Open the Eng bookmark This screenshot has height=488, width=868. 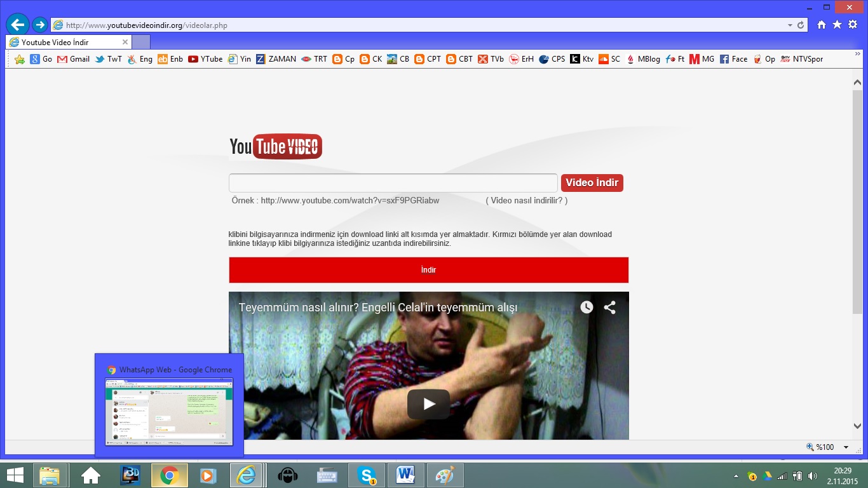[140, 59]
